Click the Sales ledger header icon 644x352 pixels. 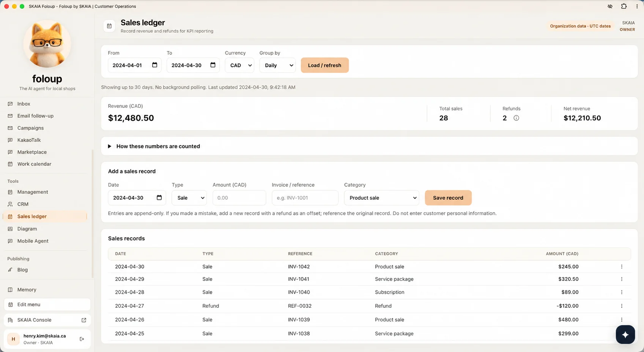tap(109, 26)
